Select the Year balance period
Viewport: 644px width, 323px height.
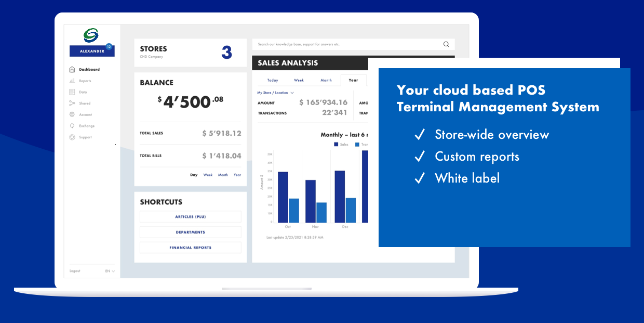237,175
